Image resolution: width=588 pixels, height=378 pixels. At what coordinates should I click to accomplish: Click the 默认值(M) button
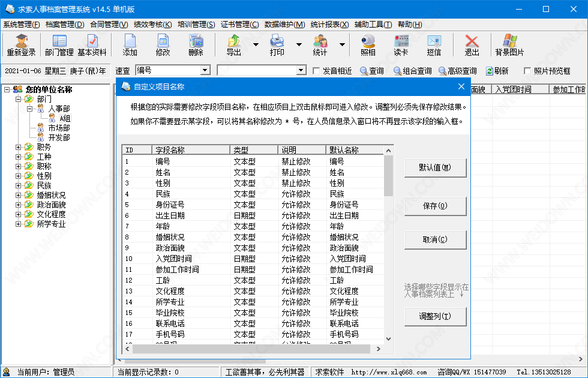[436, 167]
